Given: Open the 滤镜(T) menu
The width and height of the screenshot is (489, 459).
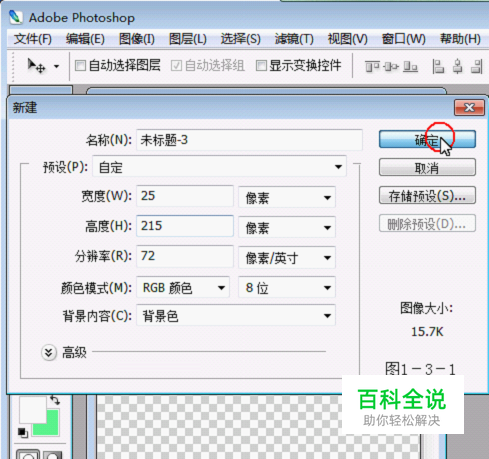Looking at the screenshot, I should (294, 39).
